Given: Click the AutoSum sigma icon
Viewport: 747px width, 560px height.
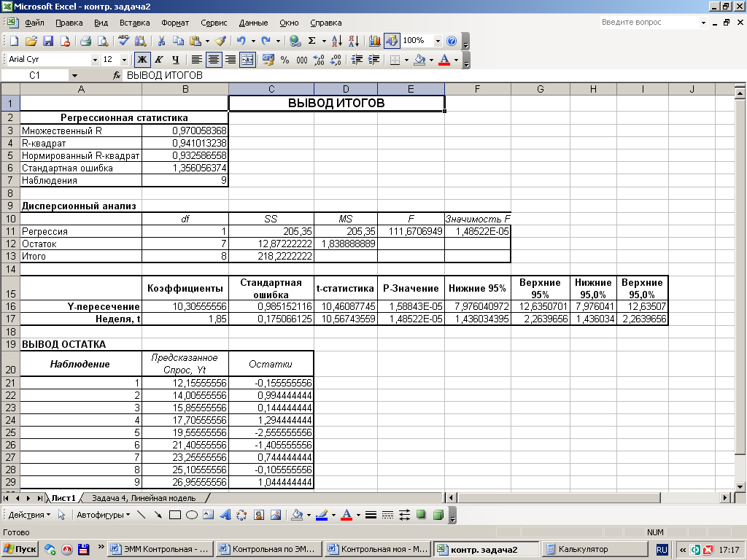Looking at the screenshot, I should tap(312, 41).
